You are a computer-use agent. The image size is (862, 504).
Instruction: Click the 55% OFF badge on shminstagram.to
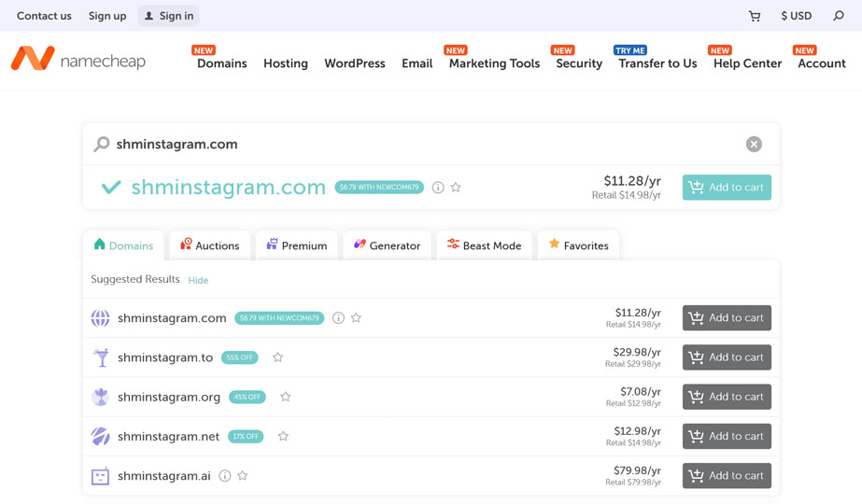240,357
